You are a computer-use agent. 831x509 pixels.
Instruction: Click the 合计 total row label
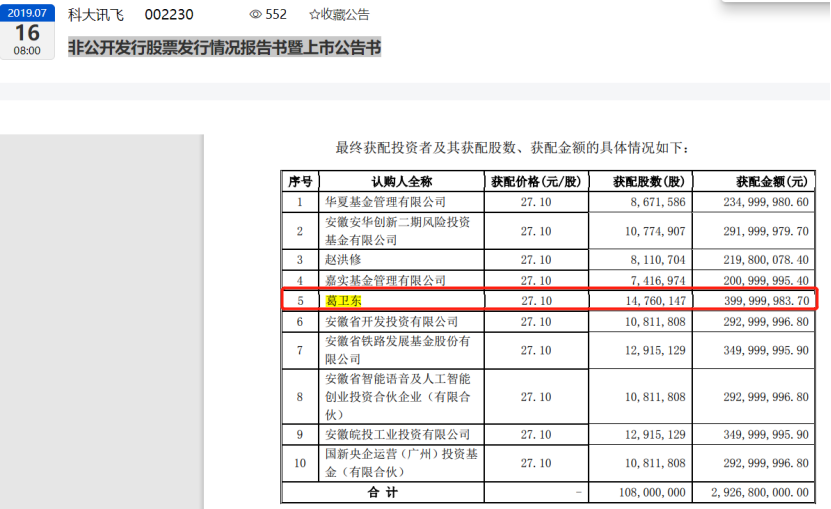pyautogui.click(x=383, y=493)
